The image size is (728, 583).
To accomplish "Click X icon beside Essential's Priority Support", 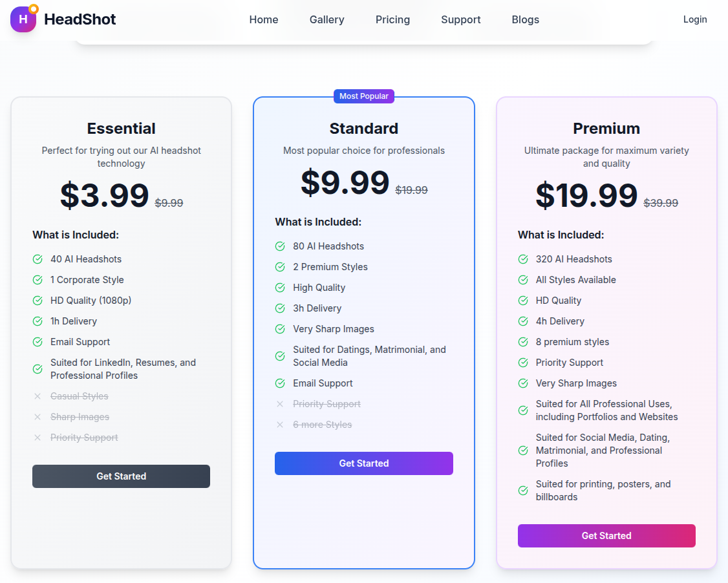I will pos(37,438).
